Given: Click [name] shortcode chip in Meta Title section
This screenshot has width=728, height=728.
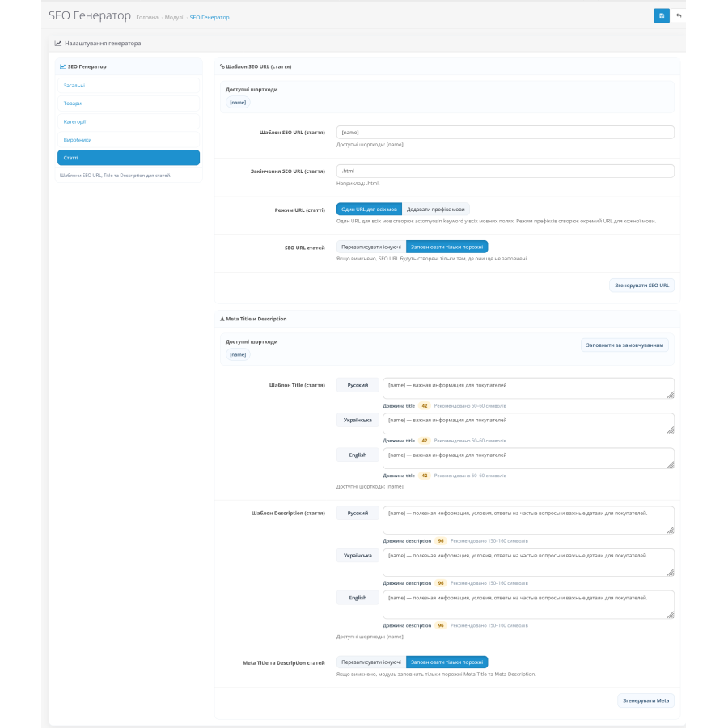Looking at the screenshot, I should (238, 354).
